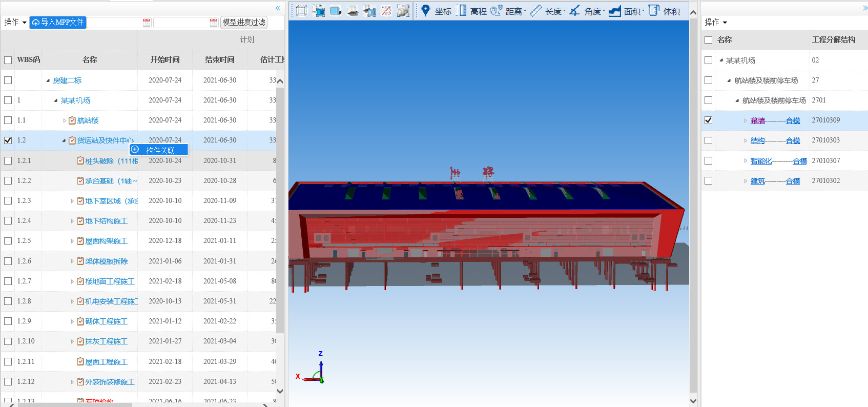Uncheck the 幕墙 合模 row checkbox
Image resolution: width=868 pixels, height=407 pixels.
(708, 120)
